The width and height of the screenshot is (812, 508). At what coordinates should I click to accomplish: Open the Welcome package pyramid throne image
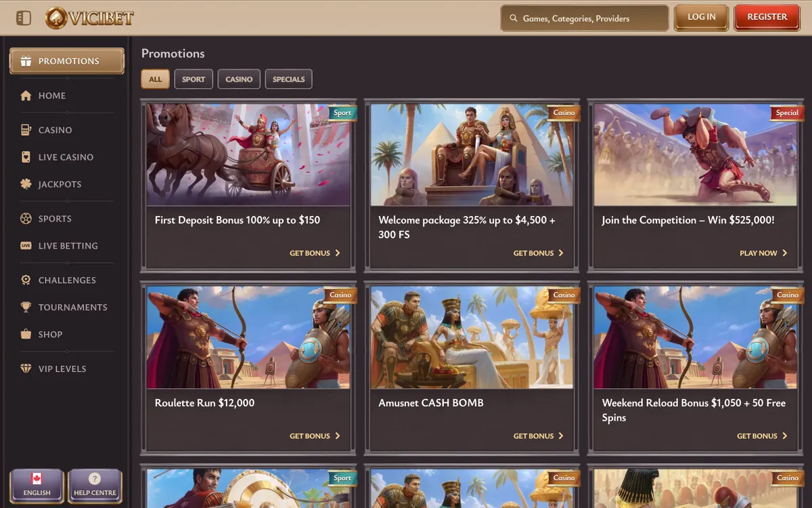tap(472, 154)
